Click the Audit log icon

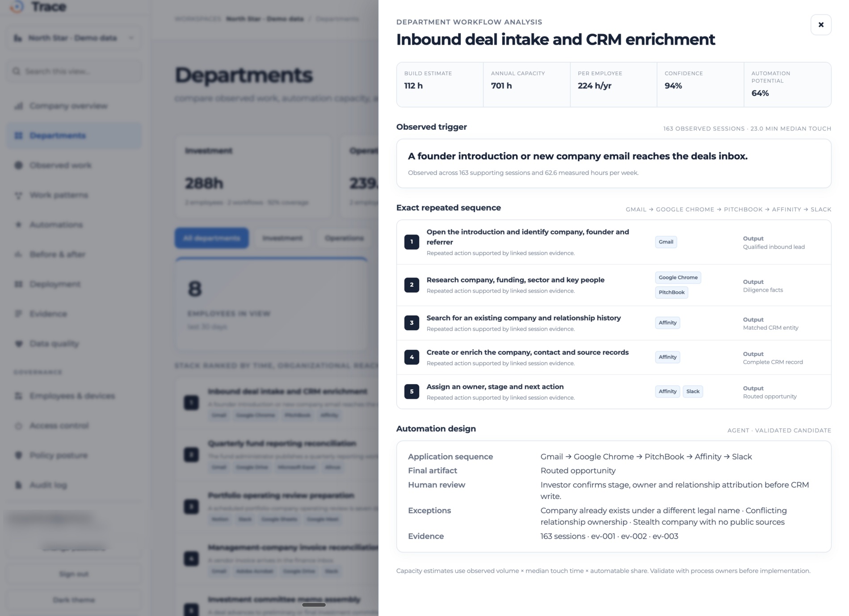pos(18,485)
